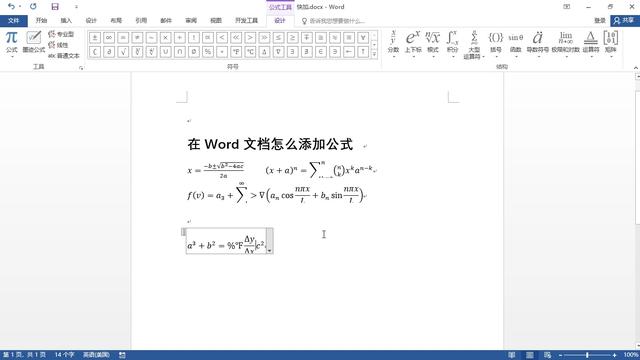Insert the degrees Fahrenheit °F symbol
The height and width of the screenshot is (360, 640).
coord(236,52)
